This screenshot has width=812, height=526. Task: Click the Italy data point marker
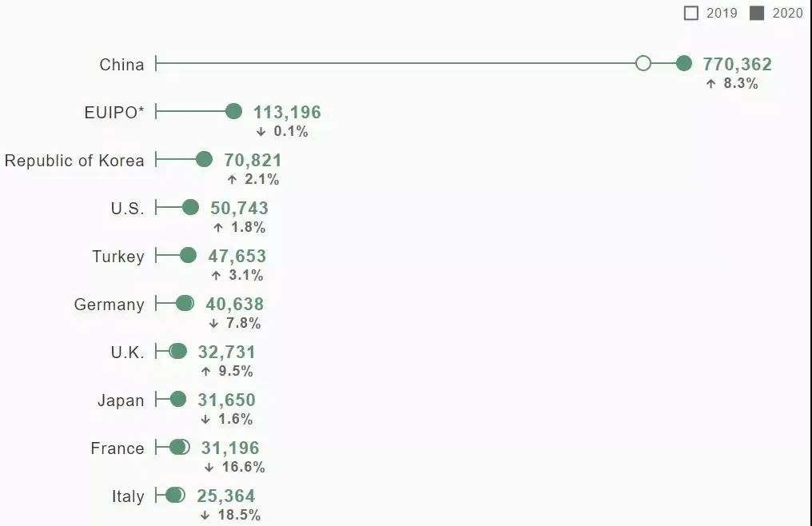(x=176, y=495)
